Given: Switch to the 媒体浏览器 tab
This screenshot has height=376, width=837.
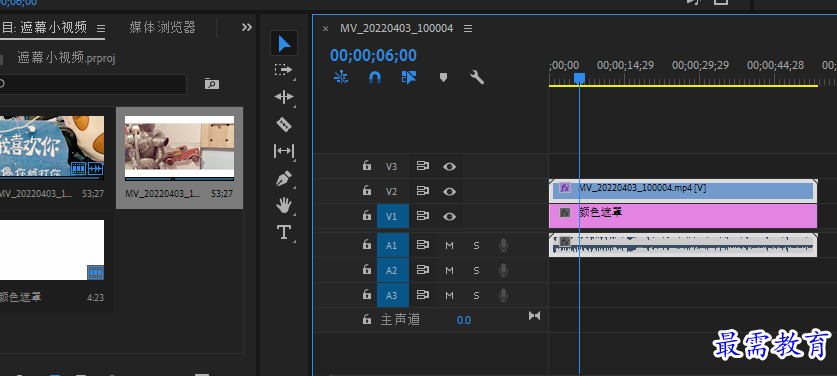Looking at the screenshot, I should click(x=162, y=27).
